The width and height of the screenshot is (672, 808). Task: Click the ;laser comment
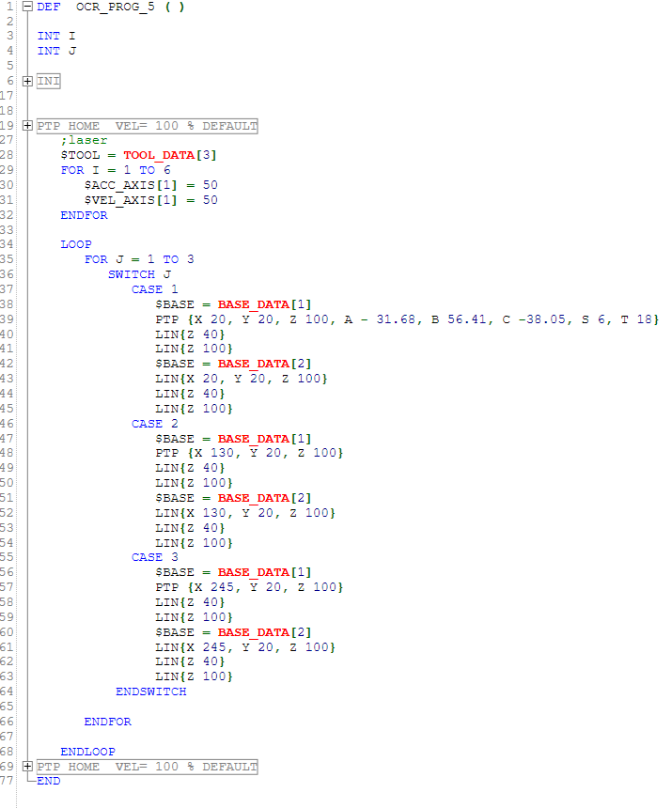click(x=84, y=140)
